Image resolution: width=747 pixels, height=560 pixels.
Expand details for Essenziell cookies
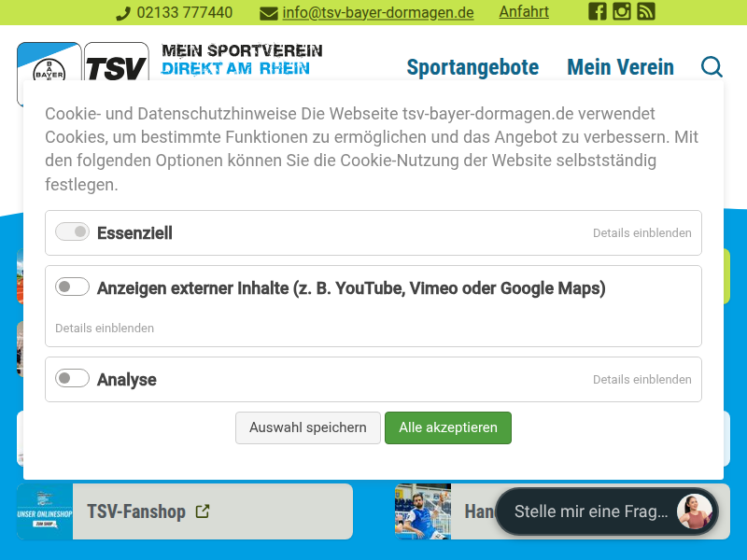point(641,233)
